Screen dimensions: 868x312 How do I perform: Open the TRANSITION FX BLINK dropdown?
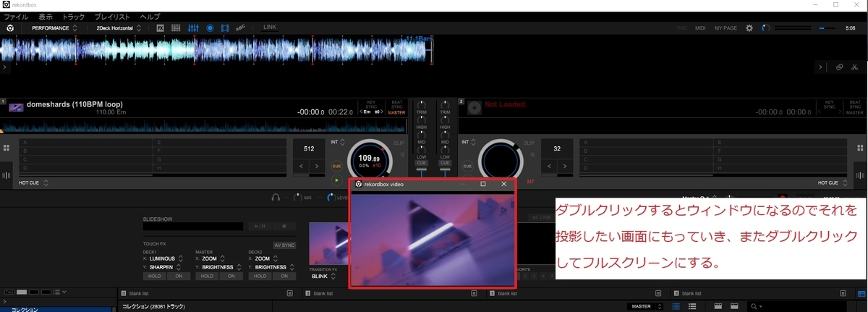[x=323, y=277]
